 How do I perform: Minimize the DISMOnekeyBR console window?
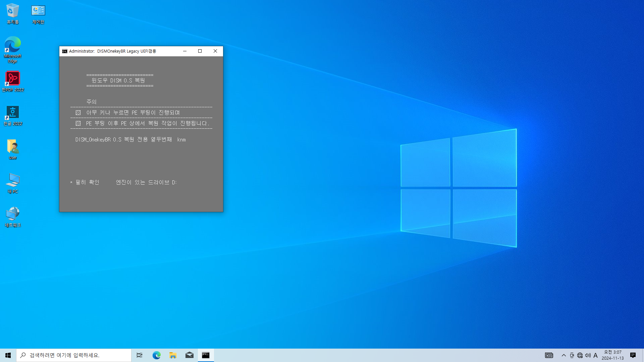tap(184, 51)
